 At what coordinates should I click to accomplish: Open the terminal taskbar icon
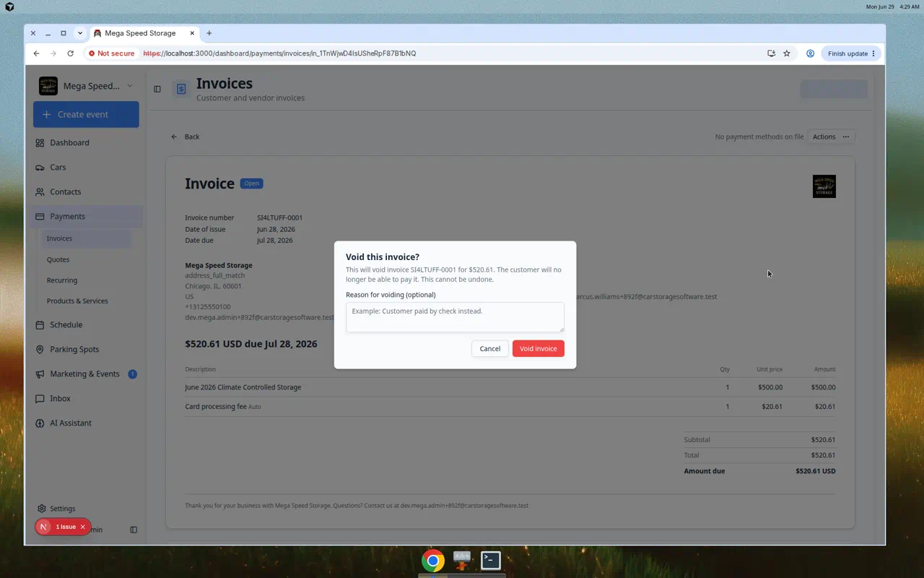tap(491, 560)
